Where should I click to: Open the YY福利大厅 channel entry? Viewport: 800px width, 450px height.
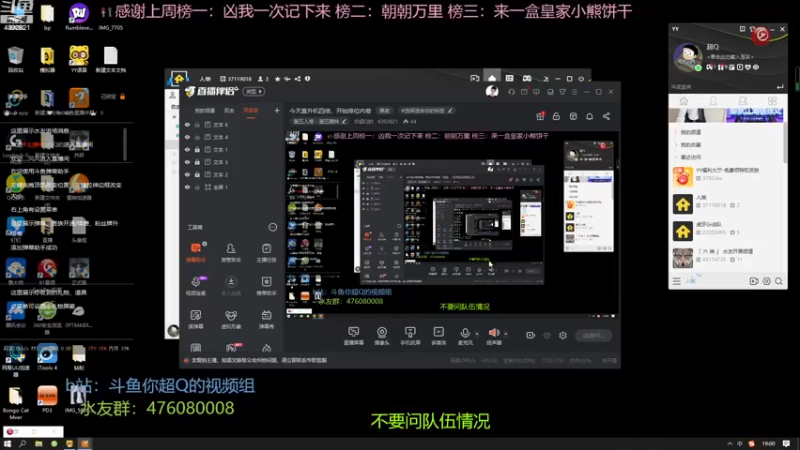click(727, 177)
